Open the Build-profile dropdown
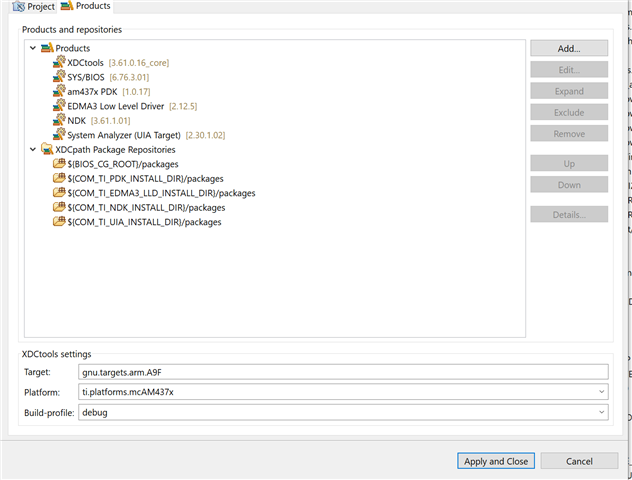This screenshot has width=632, height=480. coord(601,412)
